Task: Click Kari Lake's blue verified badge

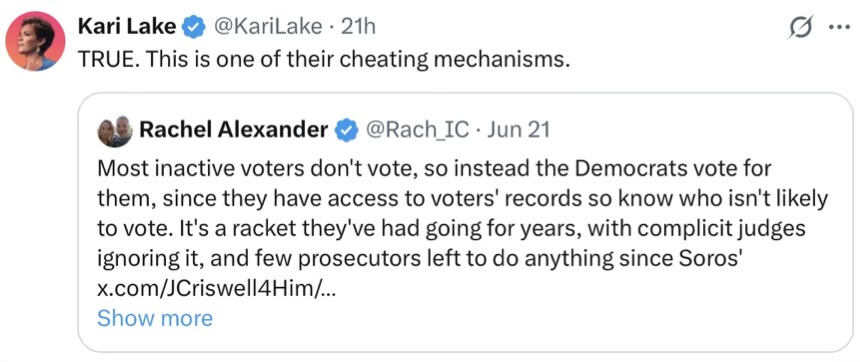Action: 193,27
